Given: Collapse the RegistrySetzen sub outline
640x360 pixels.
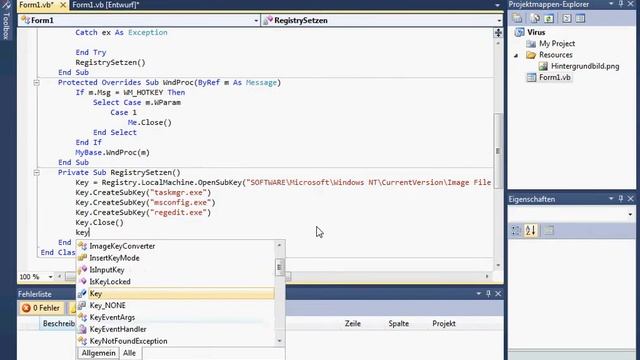Looking at the screenshot, I should pos(36,173).
